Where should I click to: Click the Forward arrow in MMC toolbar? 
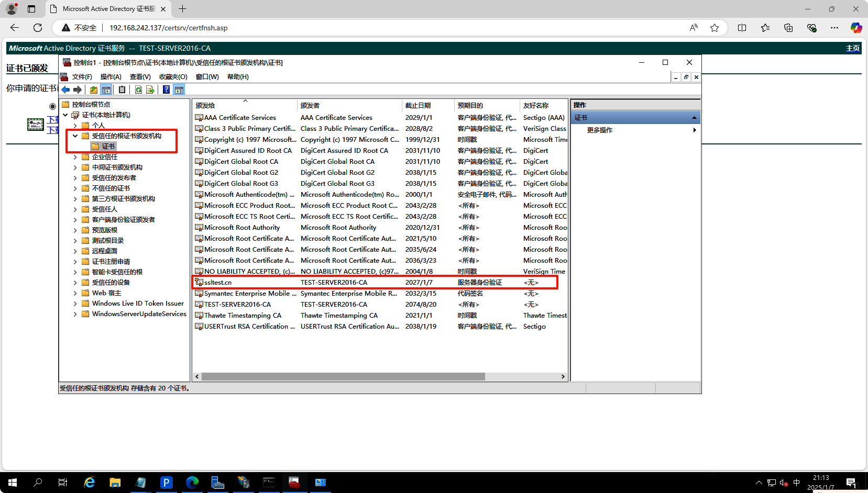pyautogui.click(x=78, y=89)
